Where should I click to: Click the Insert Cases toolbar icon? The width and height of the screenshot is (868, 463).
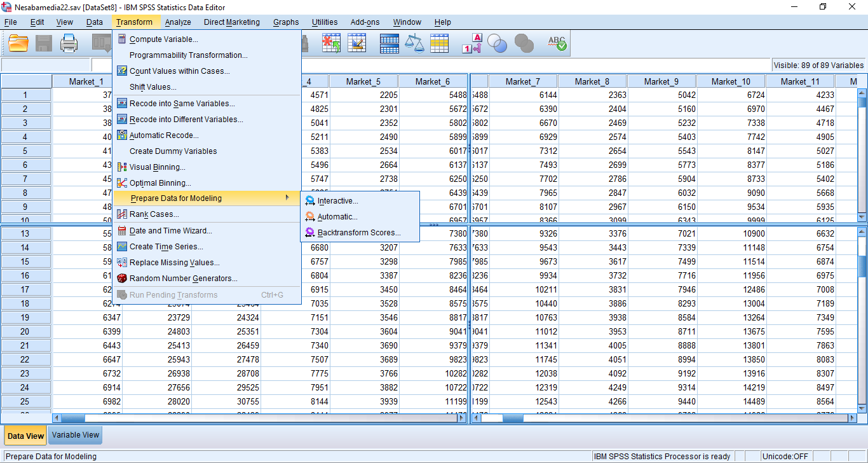[x=331, y=43]
